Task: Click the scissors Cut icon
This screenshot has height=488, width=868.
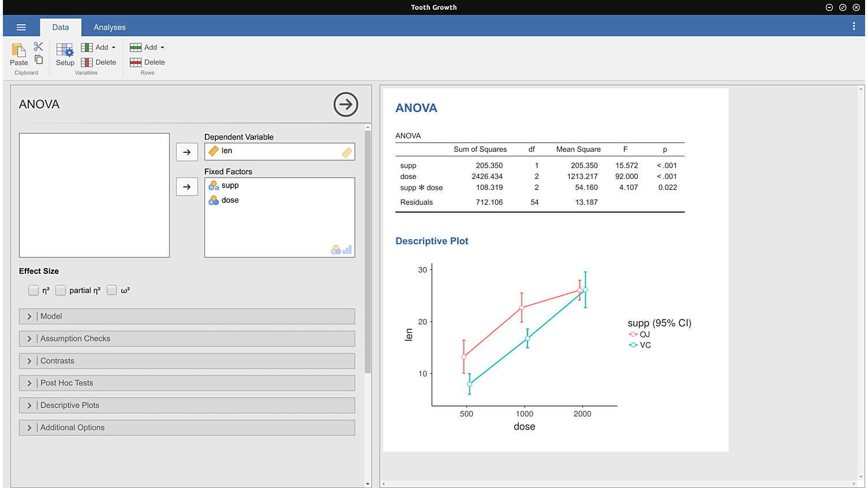Action: (39, 47)
